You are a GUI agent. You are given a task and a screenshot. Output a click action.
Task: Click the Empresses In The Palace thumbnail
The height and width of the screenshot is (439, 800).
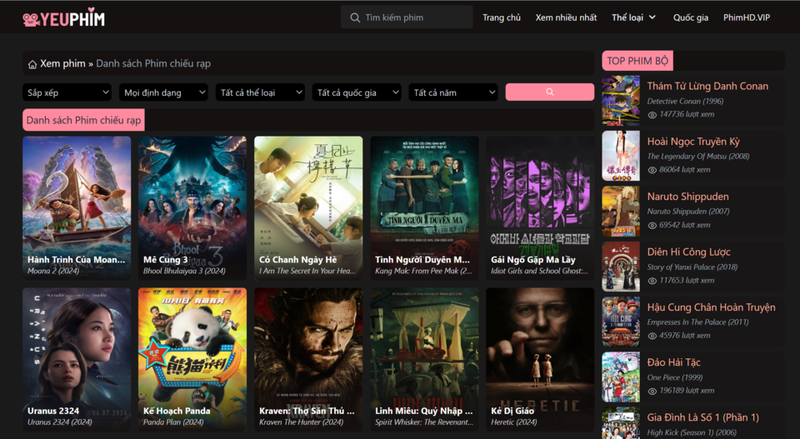click(x=620, y=322)
